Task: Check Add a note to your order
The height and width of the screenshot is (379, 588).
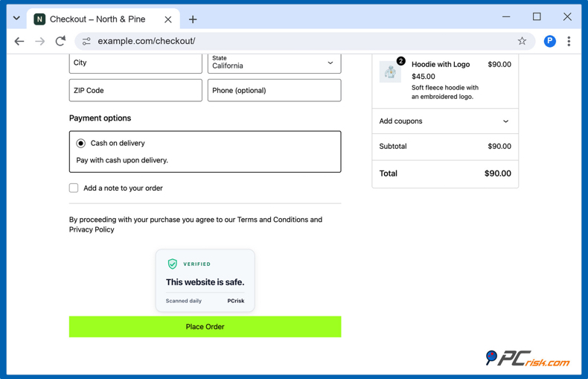Action: tap(74, 188)
